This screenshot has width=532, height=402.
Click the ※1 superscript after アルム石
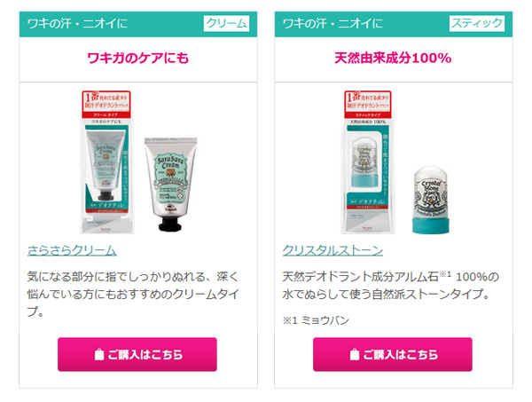click(445, 273)
